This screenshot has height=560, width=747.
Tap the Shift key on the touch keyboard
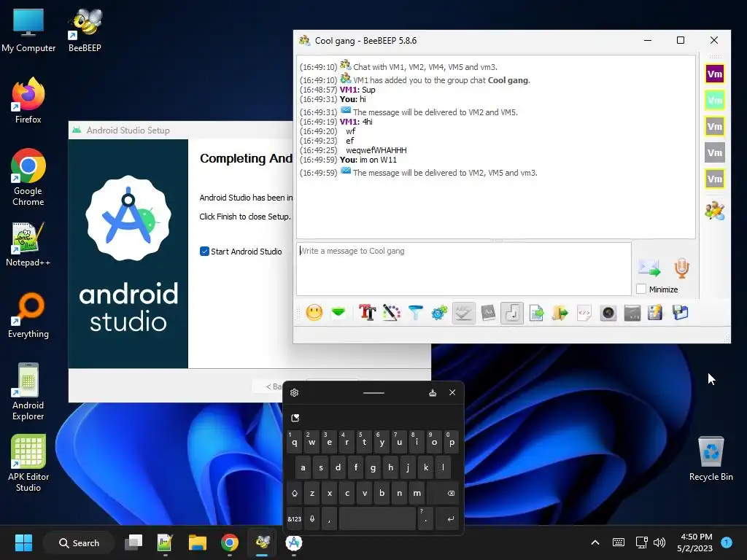point(295,494)
